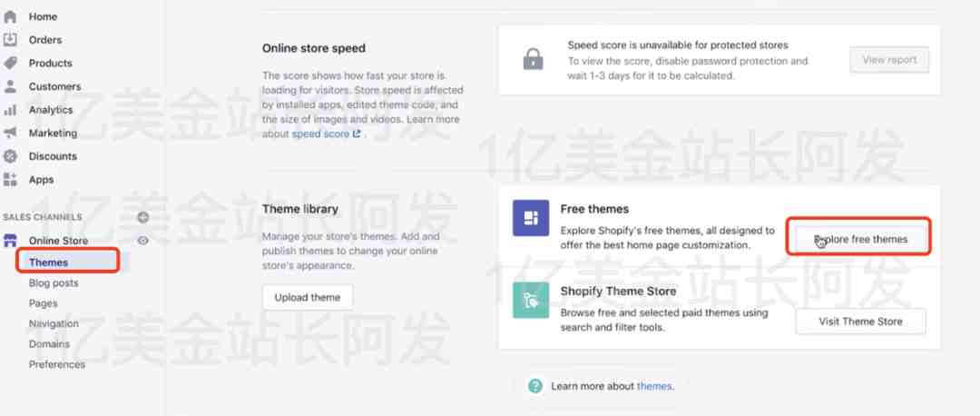Click the Shopify Theme Store title
Screen dimensions: 980x416
[618, 292]
